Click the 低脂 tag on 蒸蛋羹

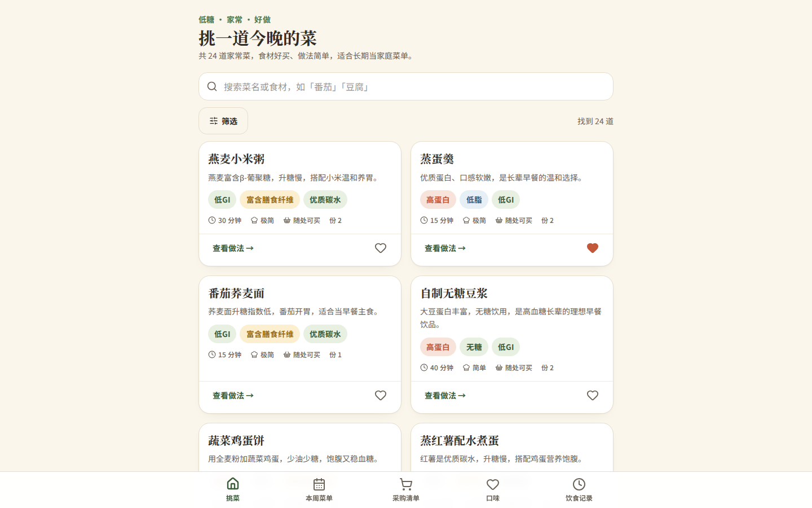tap(474, 200)
